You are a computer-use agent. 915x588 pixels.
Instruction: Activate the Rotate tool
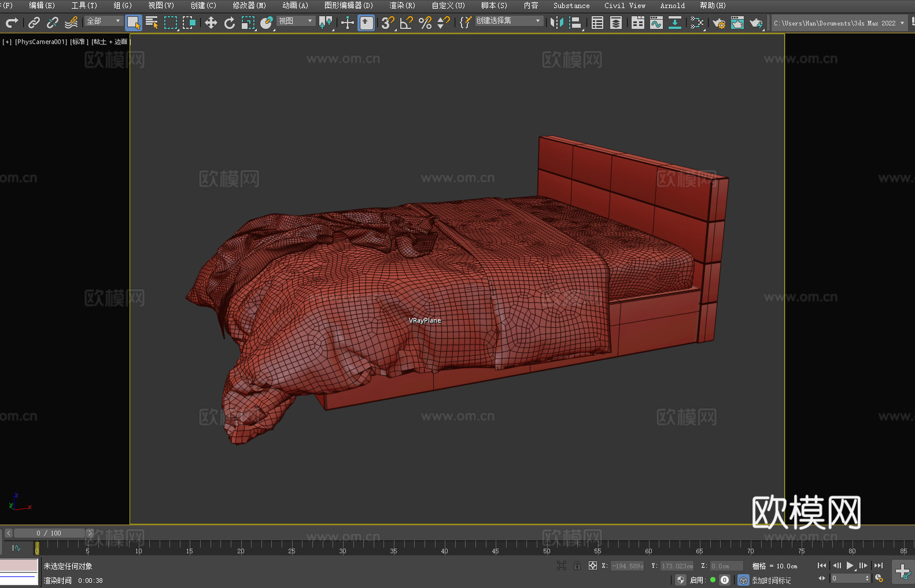[x=230, y=23]
